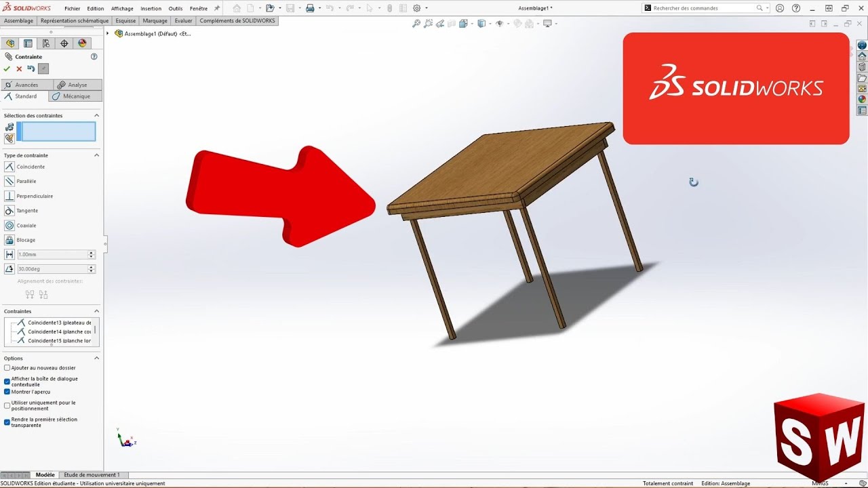Enable Utiliser uniquement pour le positionnement
This screenshot has height=488, width=868.
(7, 405)
